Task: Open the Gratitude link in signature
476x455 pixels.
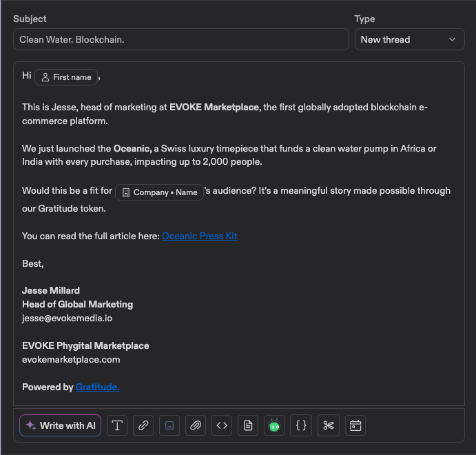Action: (97, 387)
